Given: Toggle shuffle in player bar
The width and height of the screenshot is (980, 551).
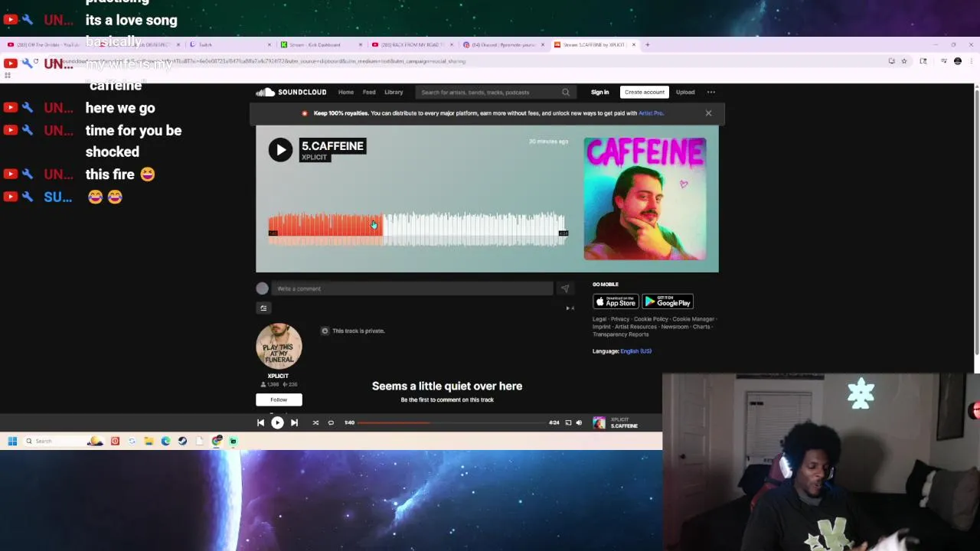Looking at the screenshot, I should tap(315, 422).
